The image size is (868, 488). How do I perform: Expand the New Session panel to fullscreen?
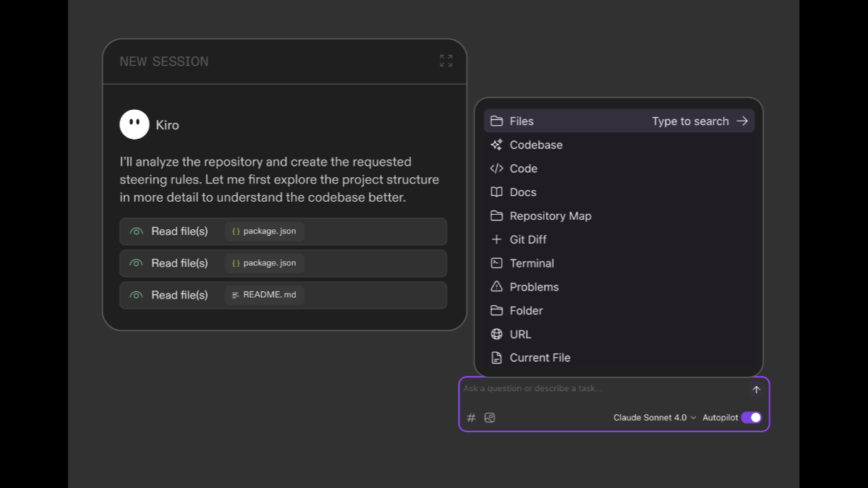coord(446,61)
